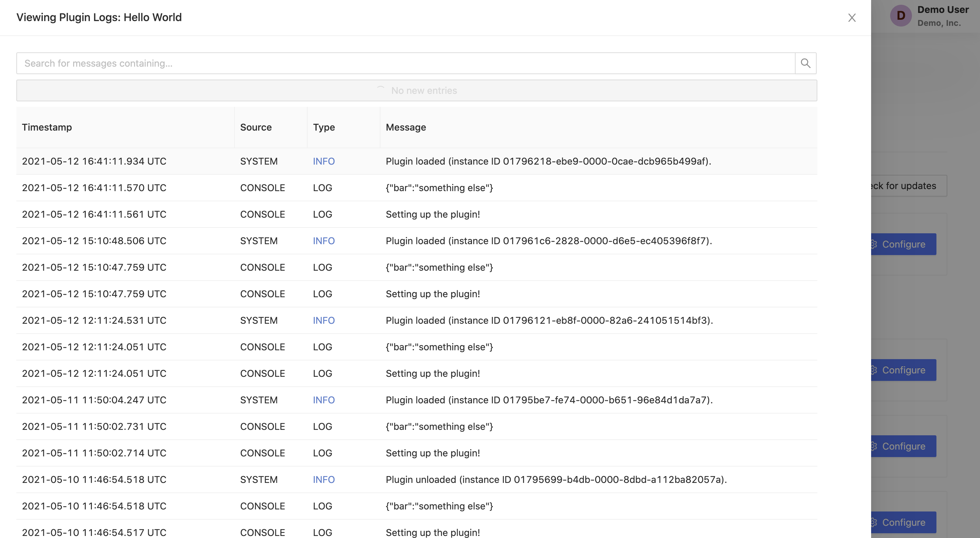The image size is (980, 538).
Task: Close the plugin logs drawer
Action: [x=851, y=18]
